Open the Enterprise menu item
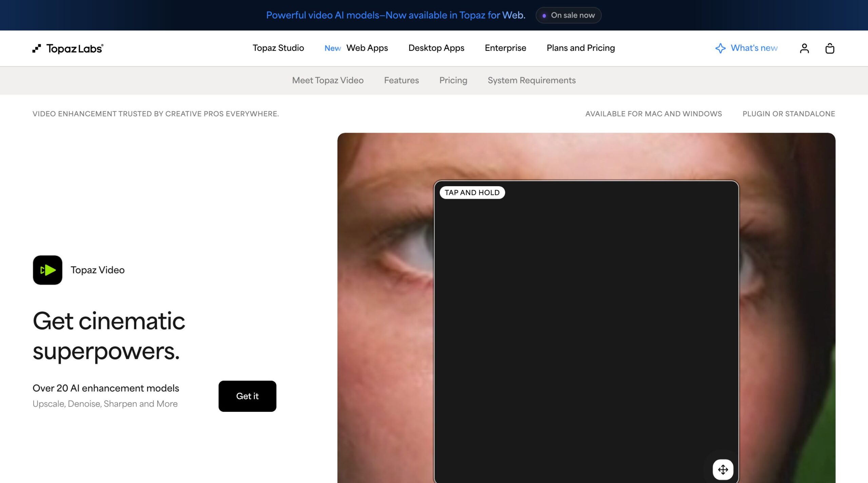868x483 pixels. [505, 48]
